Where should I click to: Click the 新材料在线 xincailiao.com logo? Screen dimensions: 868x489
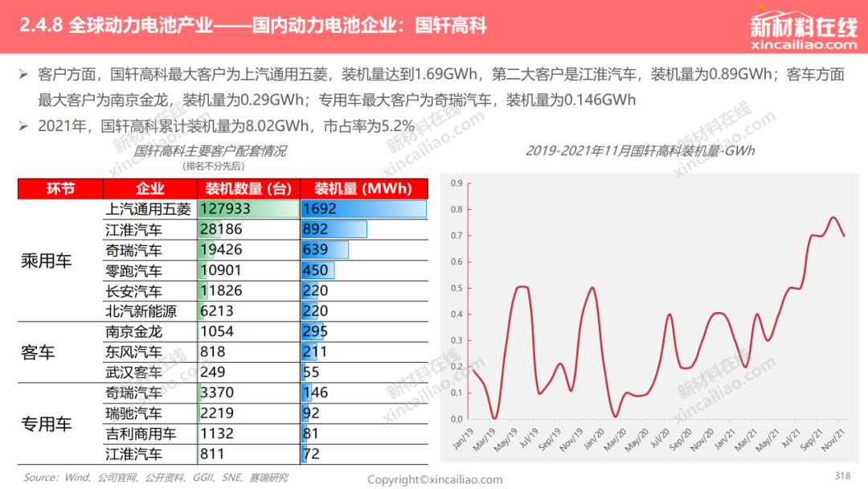[x=803, y=31]
